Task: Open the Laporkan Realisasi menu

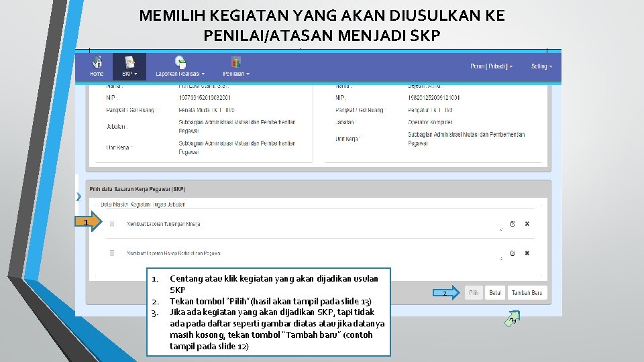Action: [x=180, y=67]
